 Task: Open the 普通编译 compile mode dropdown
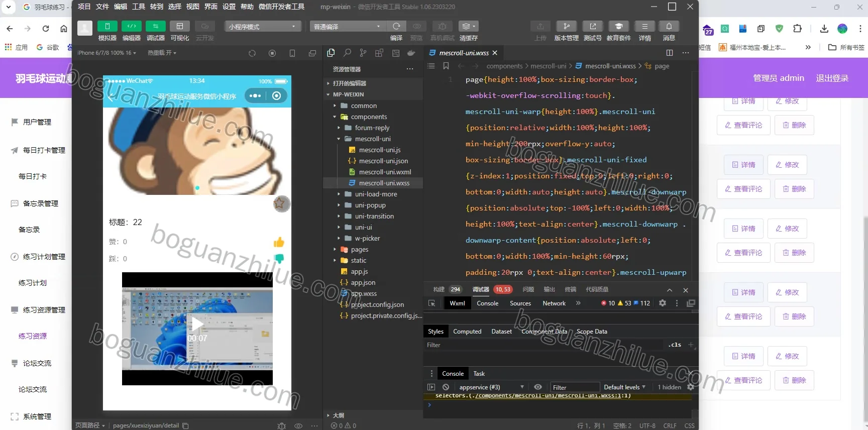(x=347, y=26)
